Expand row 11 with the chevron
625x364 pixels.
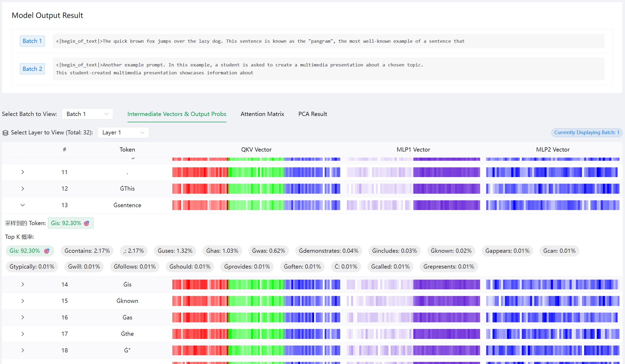click(23, 172)
